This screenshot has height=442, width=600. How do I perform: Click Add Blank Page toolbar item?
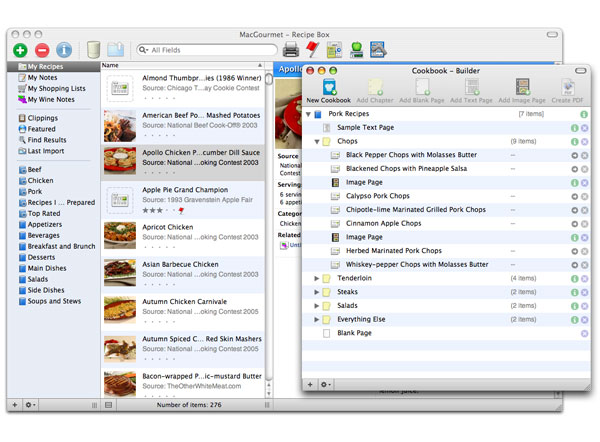[x=422, y=91]
